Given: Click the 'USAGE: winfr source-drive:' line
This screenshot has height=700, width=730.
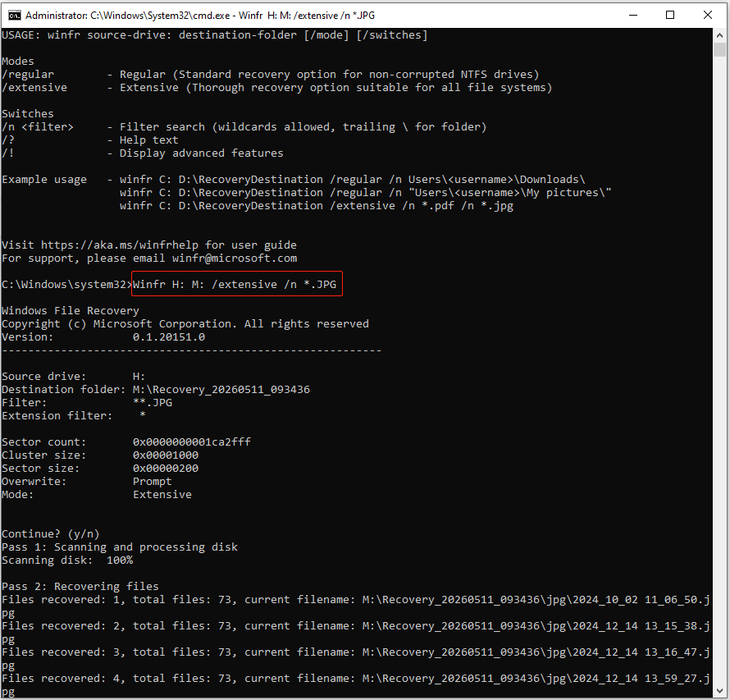Looking at the screenshot, I should click(215, 35).
